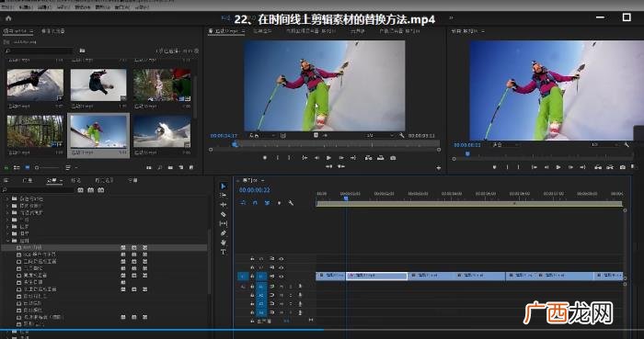Click Project panel thumbnail zoom slider
The height and width of the screenshot is (339, 644).
47,167
